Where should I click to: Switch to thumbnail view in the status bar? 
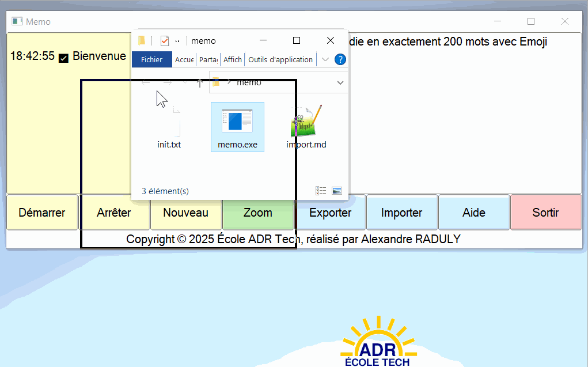[x=336, y=190]
